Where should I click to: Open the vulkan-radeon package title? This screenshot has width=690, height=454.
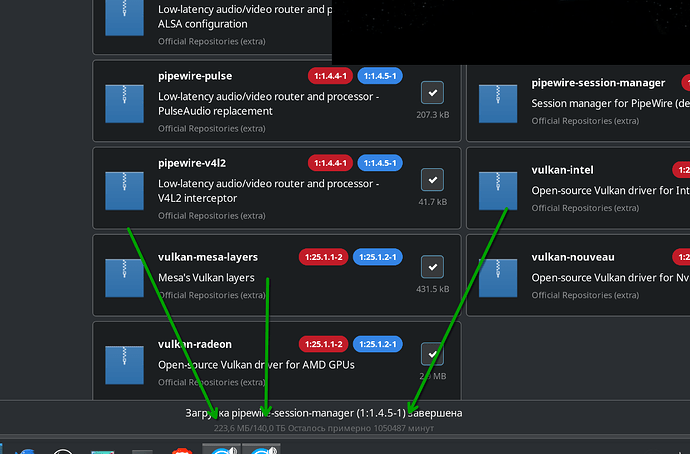195,344
